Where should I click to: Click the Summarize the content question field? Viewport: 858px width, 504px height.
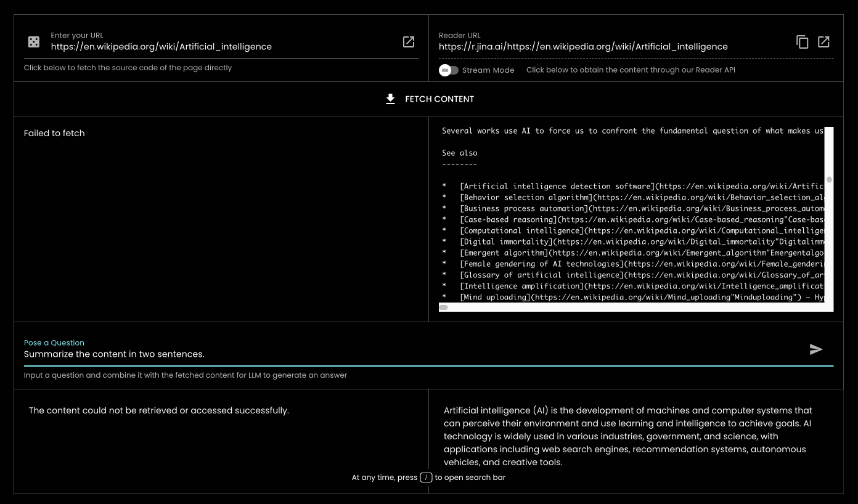click(114, 354)
